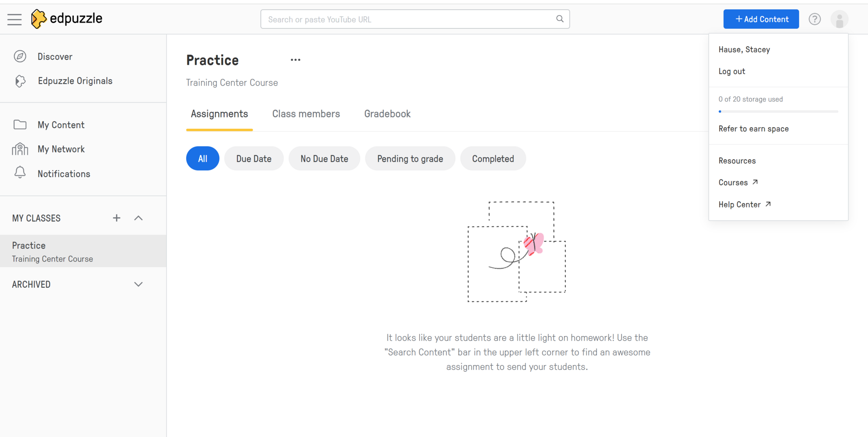868x437 pixels.
Task: Select the Due Date filter
Action: click(253, 159)
